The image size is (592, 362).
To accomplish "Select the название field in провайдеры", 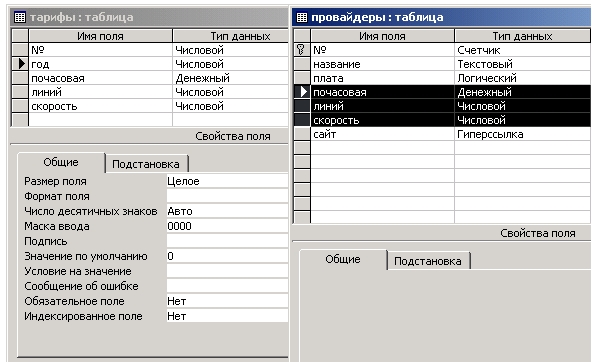I will click(382, 64).
